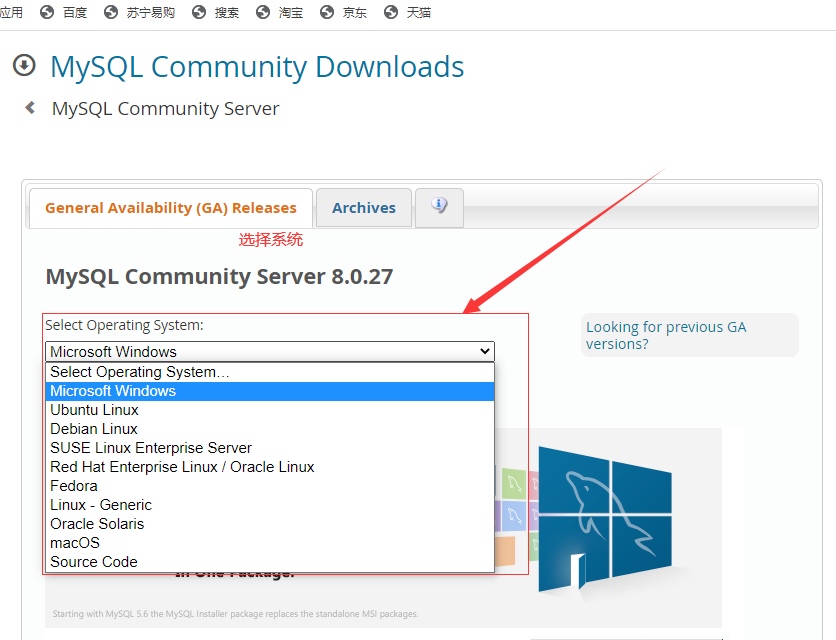The height and width of the screenshot is (640, 836).
Task: Open the information icon tab
Action: click(x=439, y=207)
